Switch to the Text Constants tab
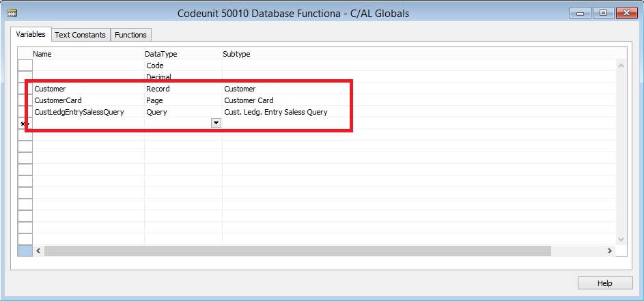The width and height of the screenshot is (644, 301). tap(80, 35)
